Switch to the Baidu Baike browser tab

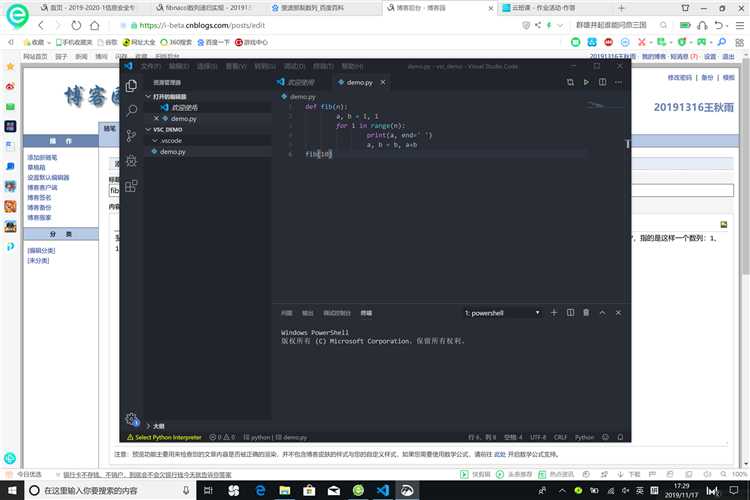(x=311, y=8)
